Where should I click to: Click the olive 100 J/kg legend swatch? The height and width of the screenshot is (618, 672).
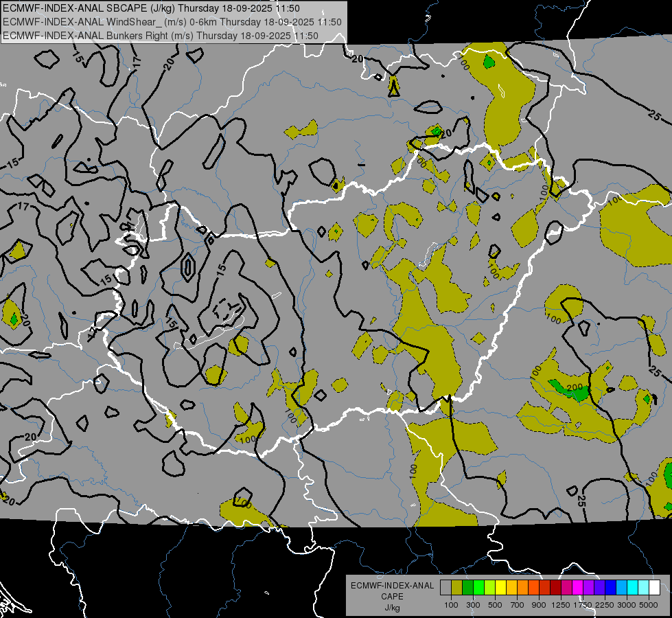click(x=457, y=588)
